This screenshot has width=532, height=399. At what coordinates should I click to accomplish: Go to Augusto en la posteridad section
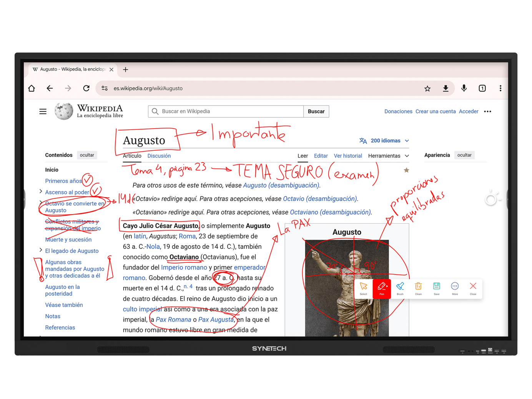[x=62, y=290]
